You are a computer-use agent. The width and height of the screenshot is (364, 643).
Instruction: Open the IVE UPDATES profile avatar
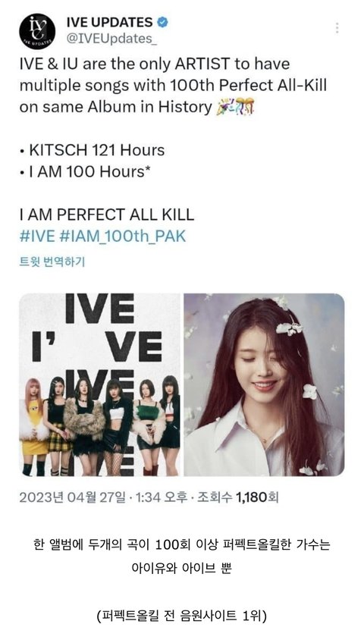37,31
